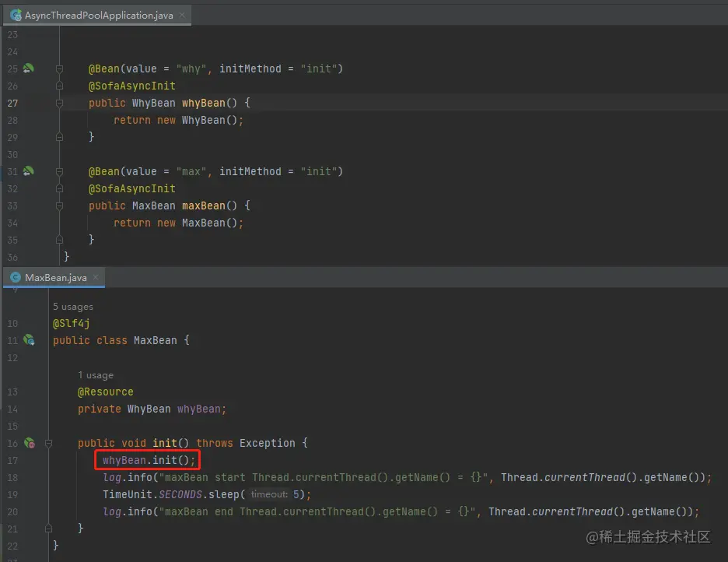The height and width of the screenshot is (562, 728).
Task: Close the MaxBean.java tab
Action: (96, 277)
